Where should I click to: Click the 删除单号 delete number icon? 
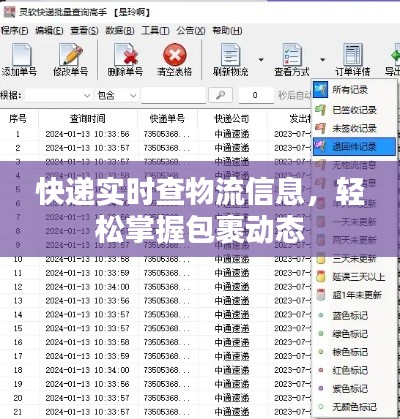tap(126, 55)
